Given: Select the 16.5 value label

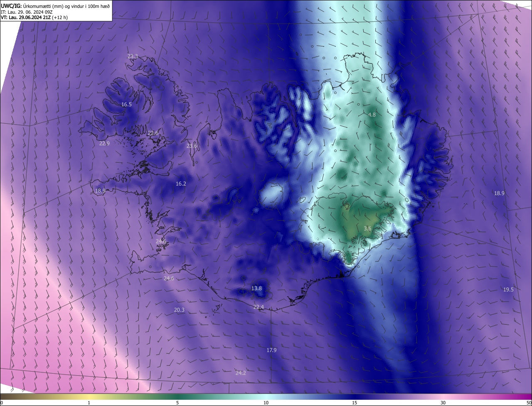Looking at the screenshot, I should coord(126,105).
